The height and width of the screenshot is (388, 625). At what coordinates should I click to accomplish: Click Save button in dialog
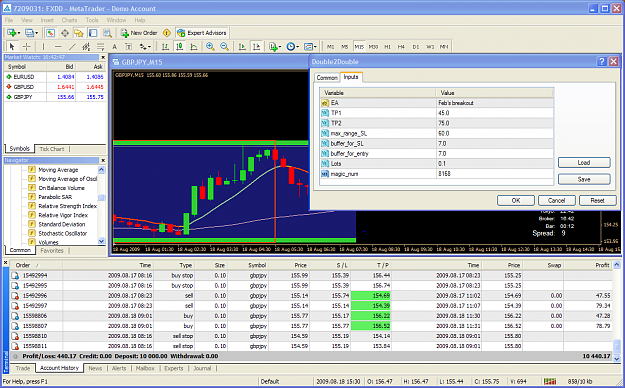point(584,179)
